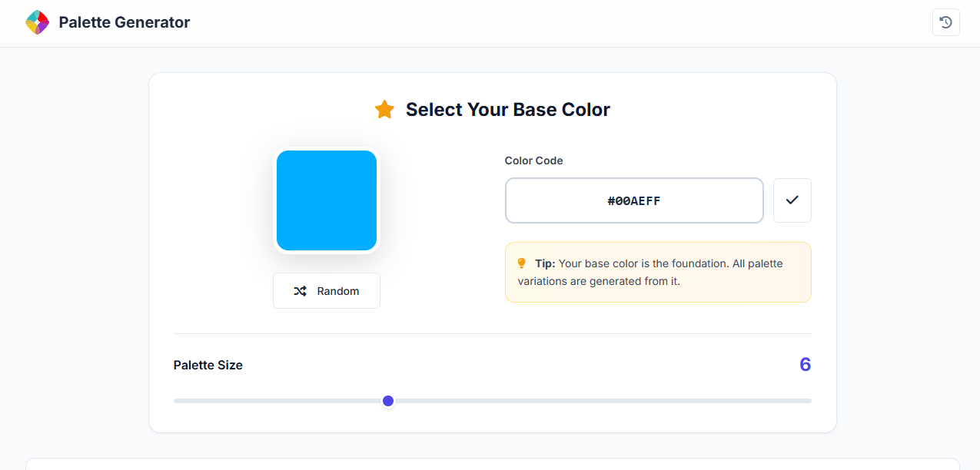Click the history toggle button in the top bar
Image resolution: width=980 pixels, height=470 pixels.
click(x=945, y=22)
